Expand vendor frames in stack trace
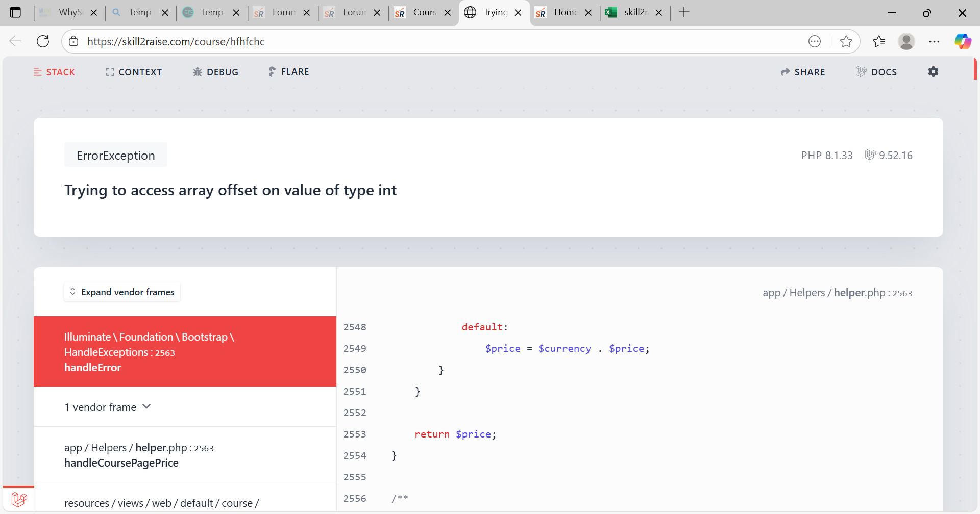Image resolution: width=980 pixels, height=514 pixels. (x=122, y=292)
